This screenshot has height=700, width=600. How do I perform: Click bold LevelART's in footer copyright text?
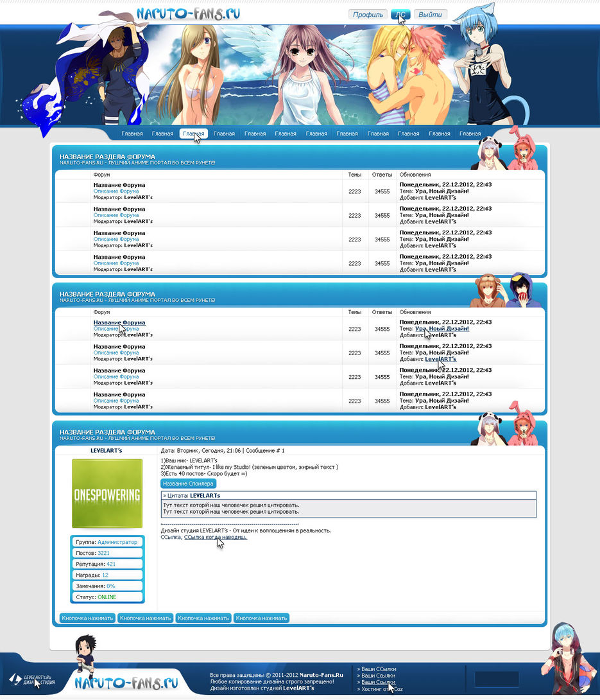pyautogui.click(x=298, y=688)
